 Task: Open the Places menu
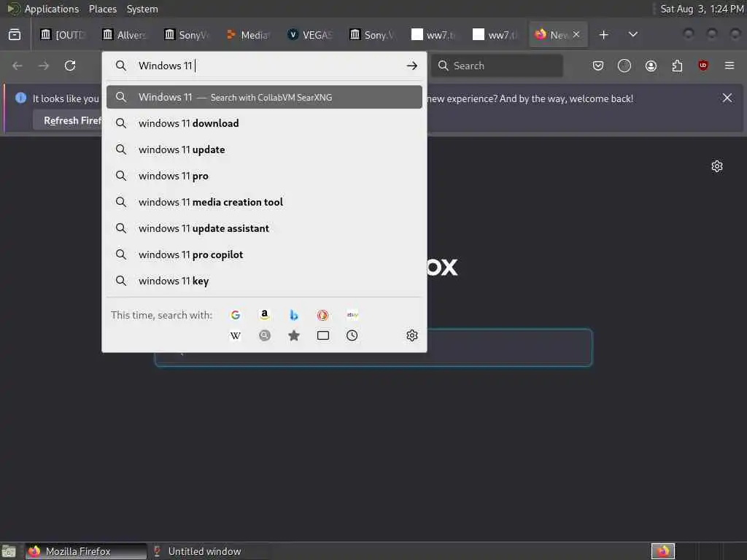click(103, 9)
